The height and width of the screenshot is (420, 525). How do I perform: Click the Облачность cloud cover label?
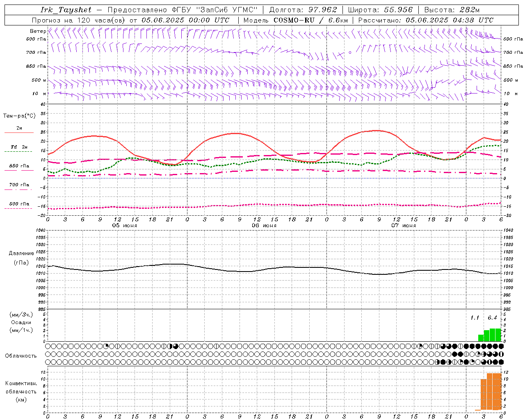[x=21, y=356]
